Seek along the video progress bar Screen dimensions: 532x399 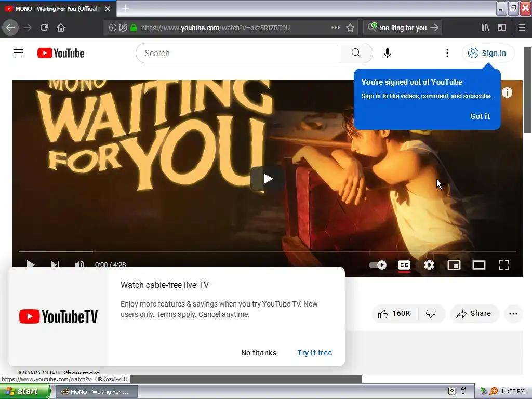tap(268, 252)
